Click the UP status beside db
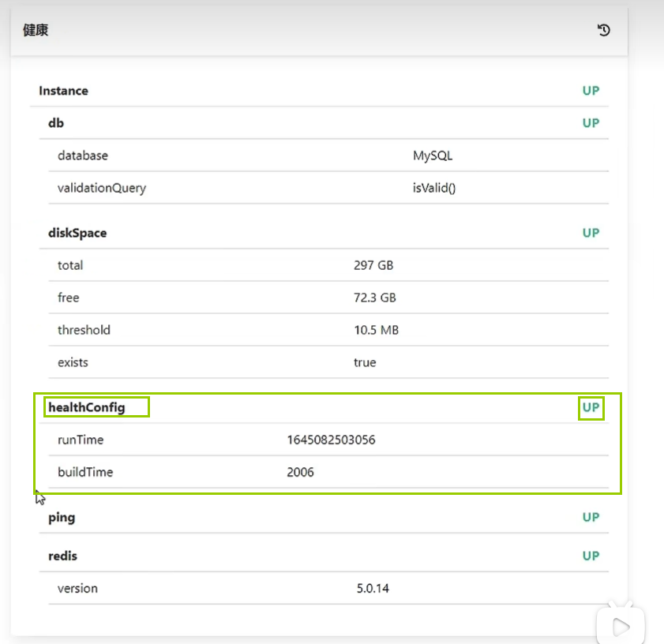This screenshot has height=644, width=664. click(591, 123)
